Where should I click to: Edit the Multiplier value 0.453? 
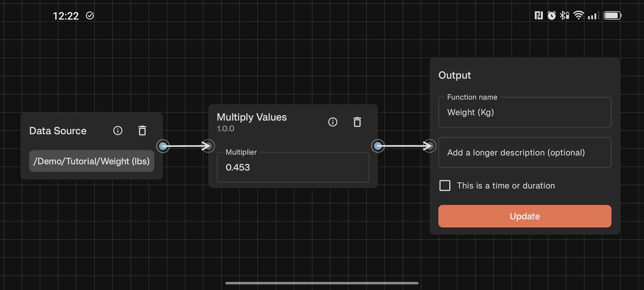pyautogui.click(x=292, y=167)
